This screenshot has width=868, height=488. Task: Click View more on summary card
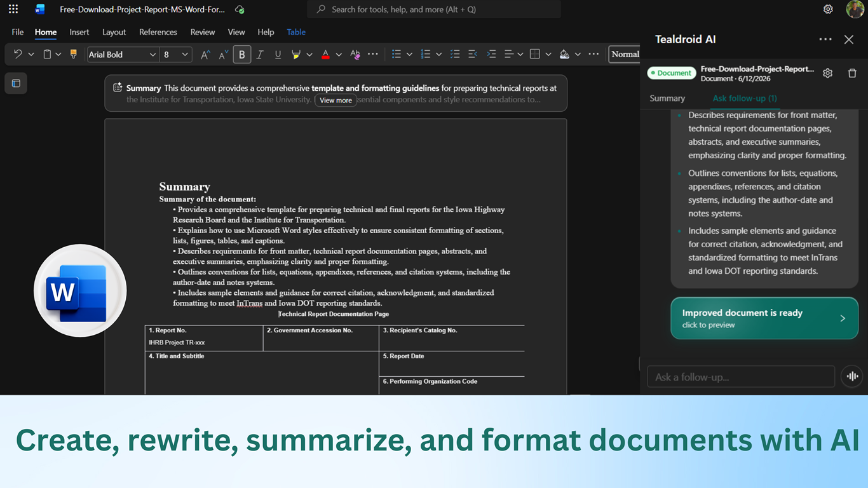click(x=336, y=100)
